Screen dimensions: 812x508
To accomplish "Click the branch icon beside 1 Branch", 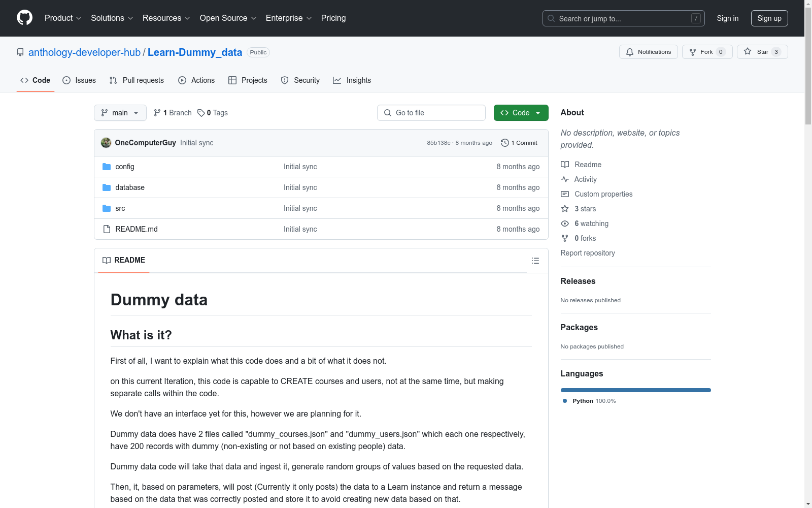I will (157, 113).
